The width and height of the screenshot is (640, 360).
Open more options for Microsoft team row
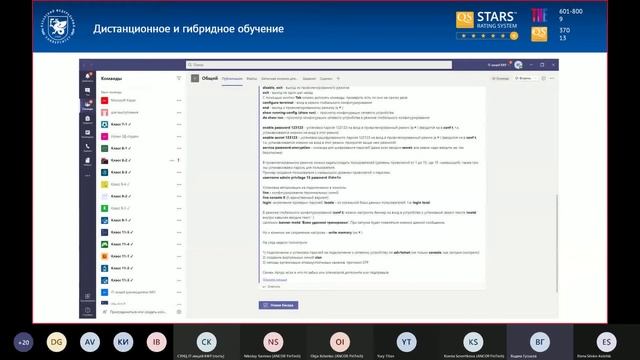pyautogui.click(x=179, y=100)
